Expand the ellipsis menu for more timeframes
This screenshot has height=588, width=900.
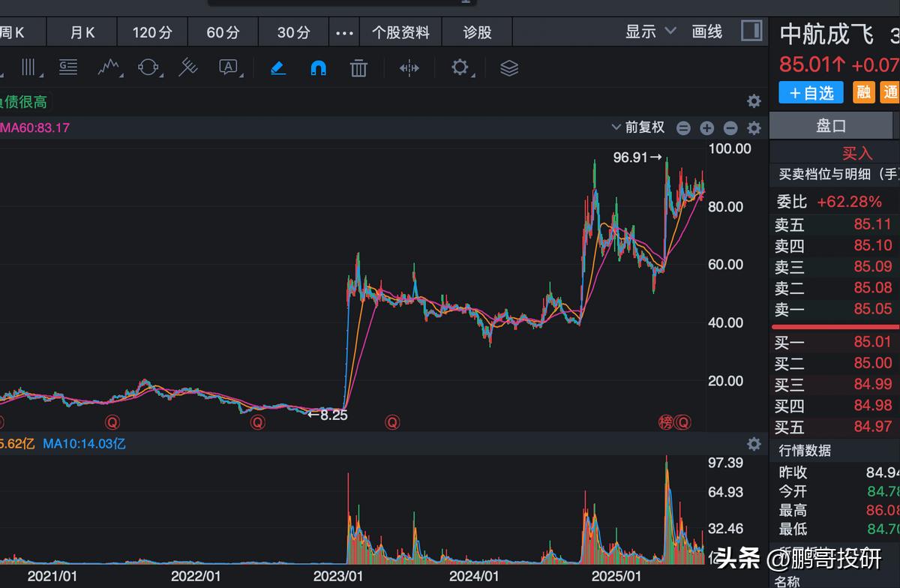click(343, 32)
